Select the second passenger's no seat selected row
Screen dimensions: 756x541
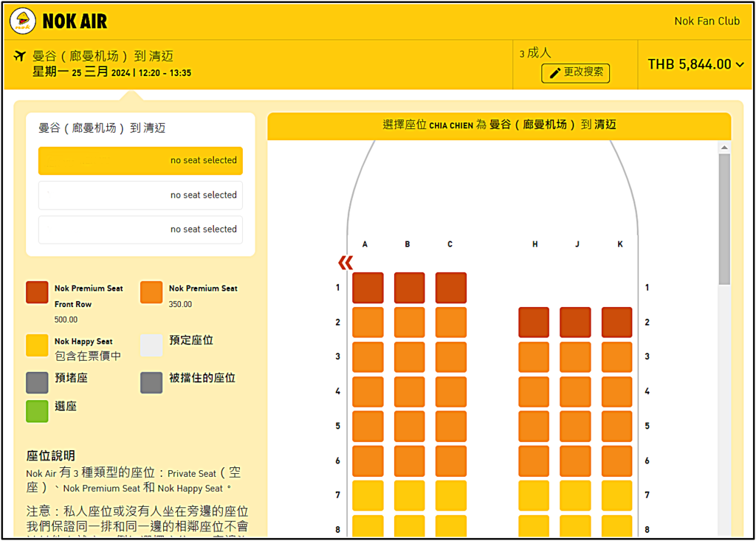point(140,196)
